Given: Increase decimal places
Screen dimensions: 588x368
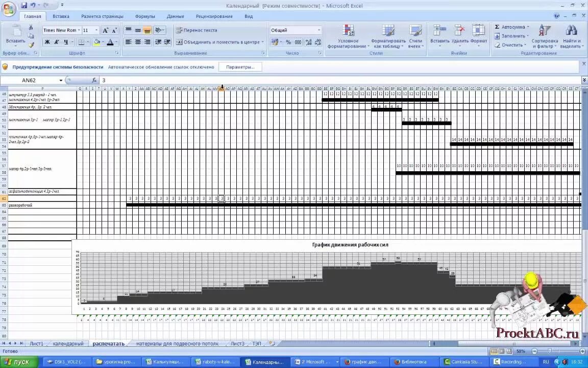Looking at the screenshot, I should pyautogui.click(x=309, y=42).
